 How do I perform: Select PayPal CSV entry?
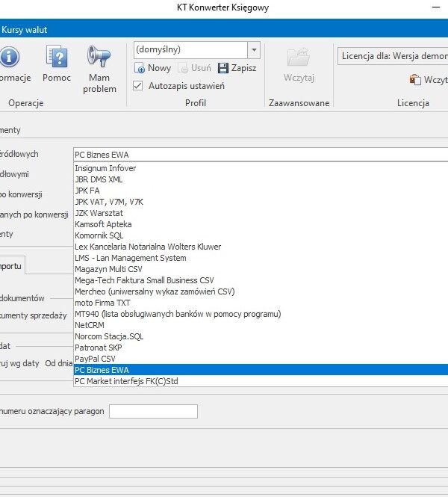pos(261,359)
